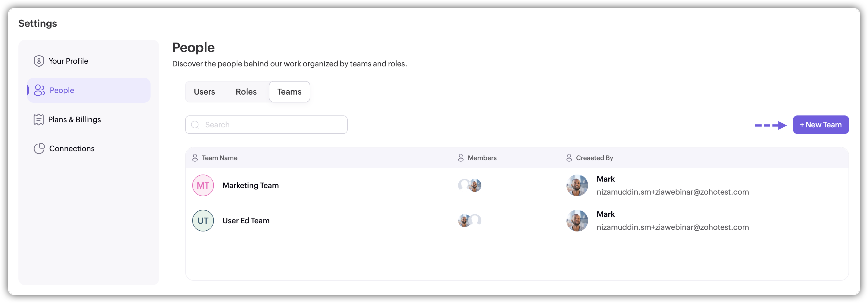Open the Plans & Billings settings page
868x303 pixels.
(74, 120)
